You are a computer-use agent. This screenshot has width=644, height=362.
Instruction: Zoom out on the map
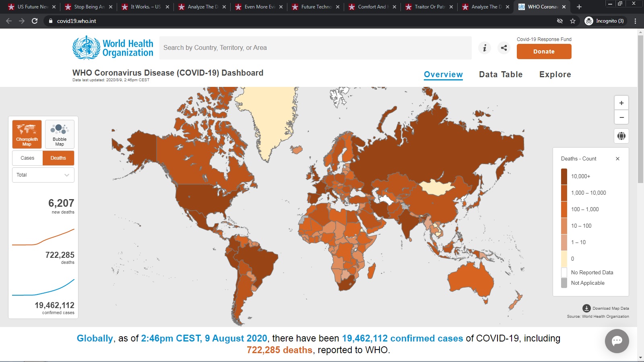(621, 117)
